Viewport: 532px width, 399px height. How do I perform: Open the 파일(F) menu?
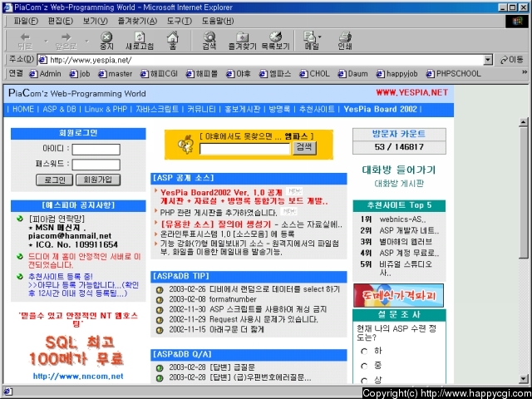(x=26, y=21)
